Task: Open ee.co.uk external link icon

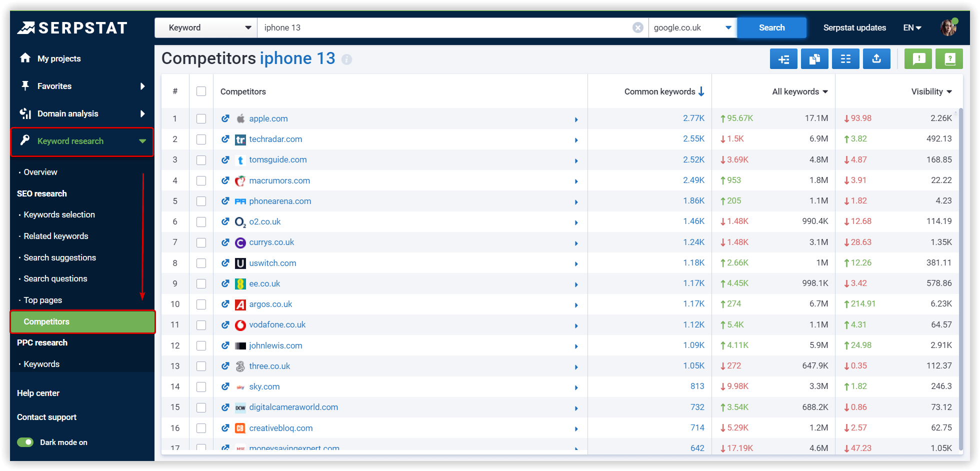Action: pos(225,283)
